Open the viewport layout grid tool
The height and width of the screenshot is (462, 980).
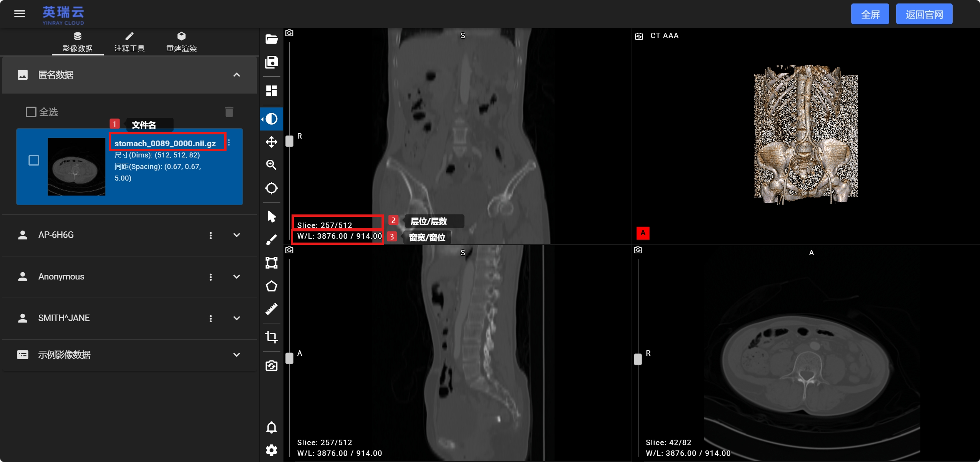(272, 91)
